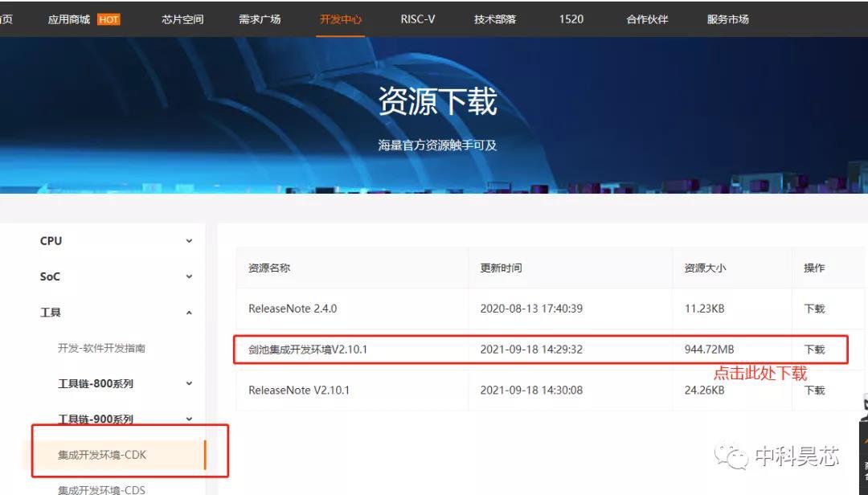
Task: Expand the 工具链-800系列 chevron
Action: point(189,383)
